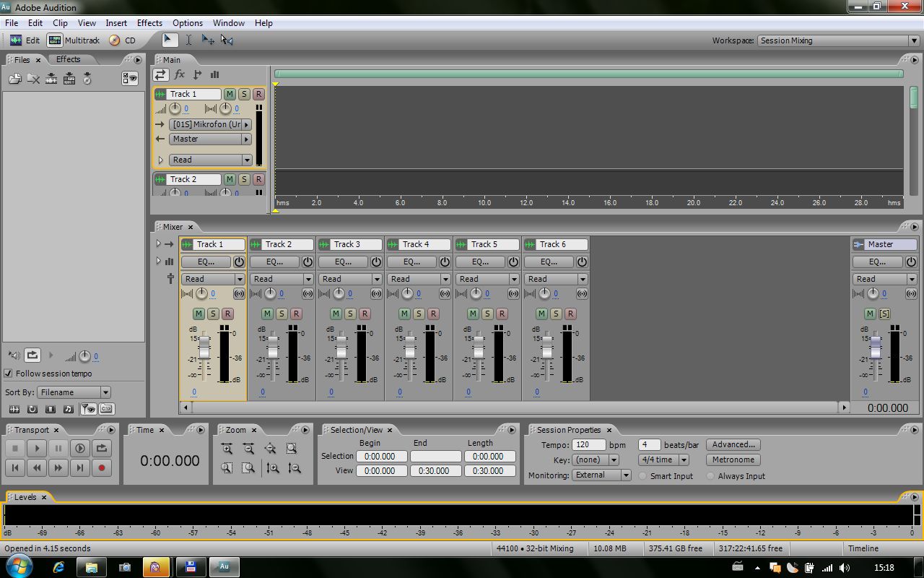
Task: Click the Advanced... button
Action: coord(733,444)
